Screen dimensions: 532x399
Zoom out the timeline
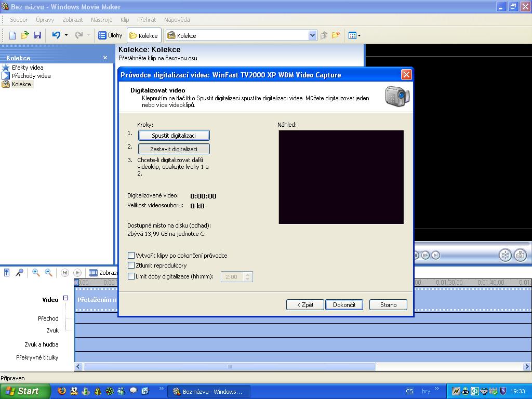pyautogui.click(x=48, y=272)
